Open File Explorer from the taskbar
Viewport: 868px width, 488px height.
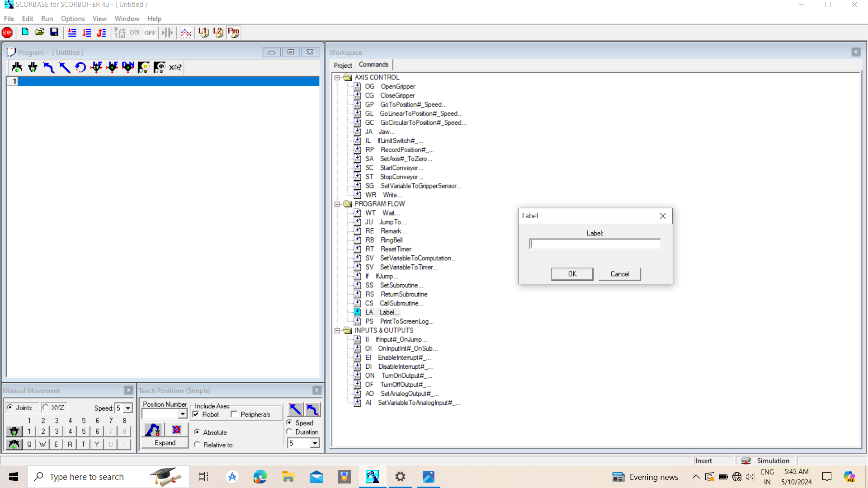pyautogui.click(x=288, y=477)
